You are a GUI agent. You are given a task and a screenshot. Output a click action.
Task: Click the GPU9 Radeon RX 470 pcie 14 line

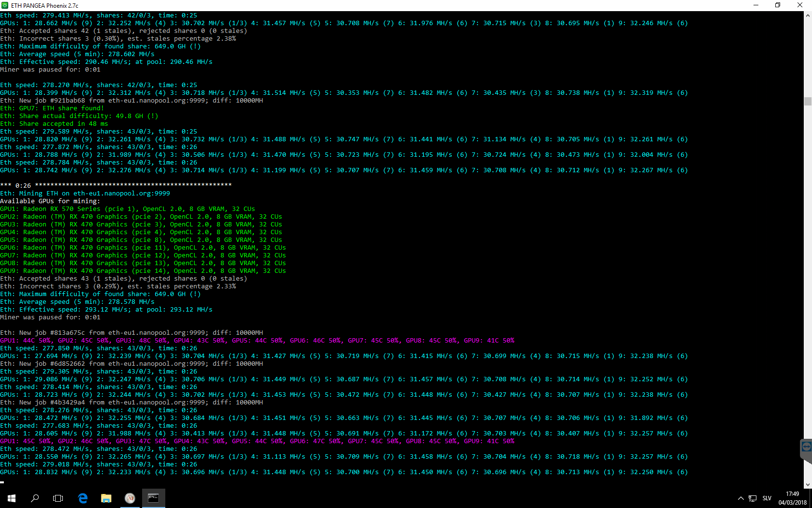point(143,271)
